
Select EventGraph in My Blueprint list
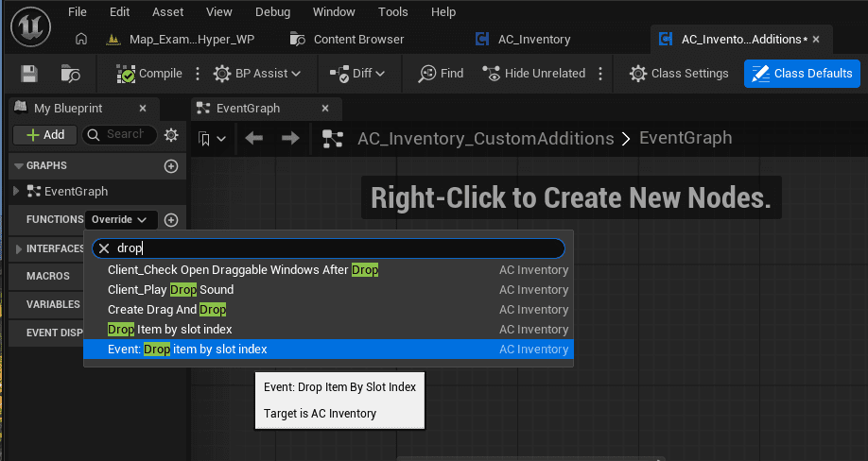[x=76, y=191]
